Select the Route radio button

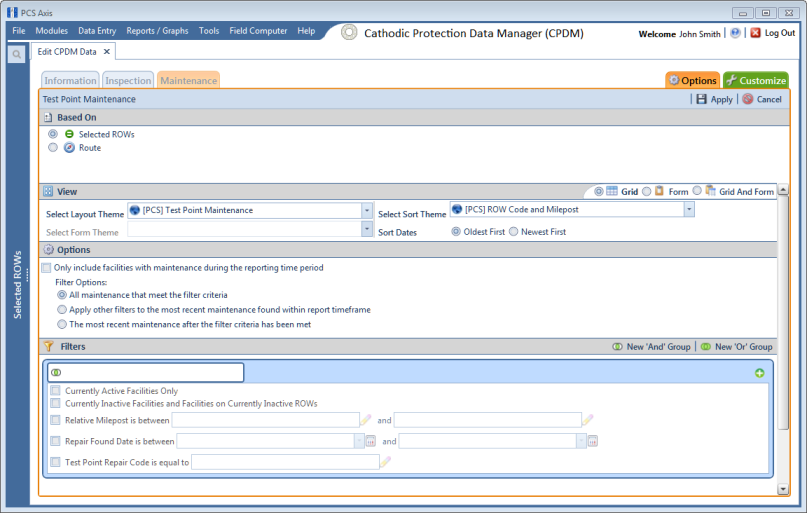pos(53,148)
